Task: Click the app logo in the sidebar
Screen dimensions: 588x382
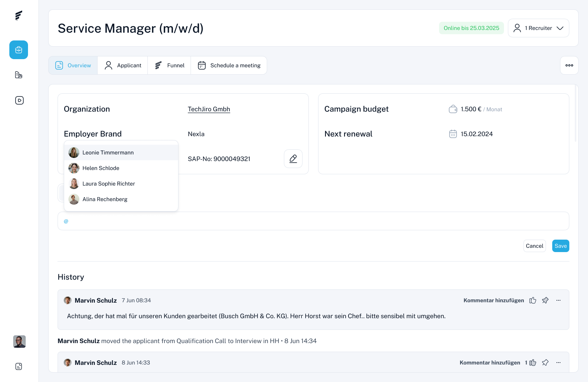Action: click(19, 16)
